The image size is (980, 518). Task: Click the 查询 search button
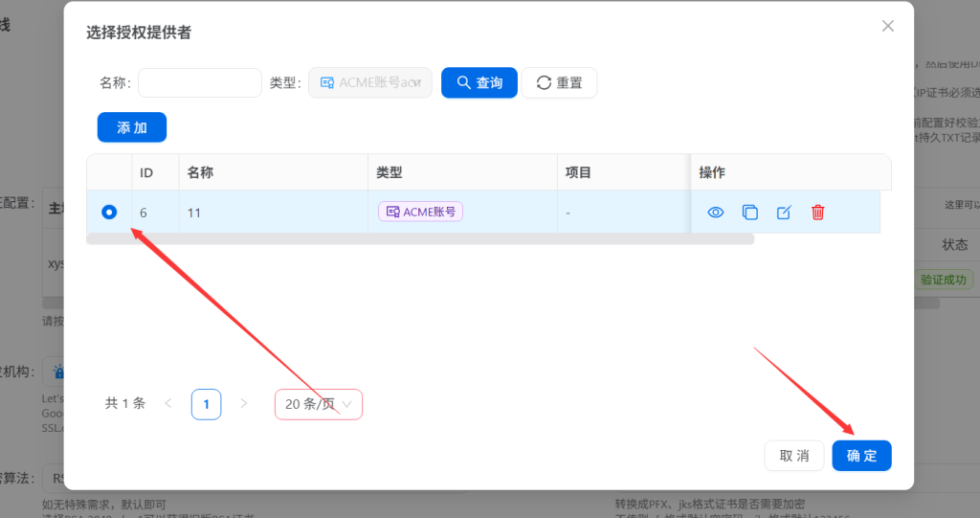click(479, 82)
